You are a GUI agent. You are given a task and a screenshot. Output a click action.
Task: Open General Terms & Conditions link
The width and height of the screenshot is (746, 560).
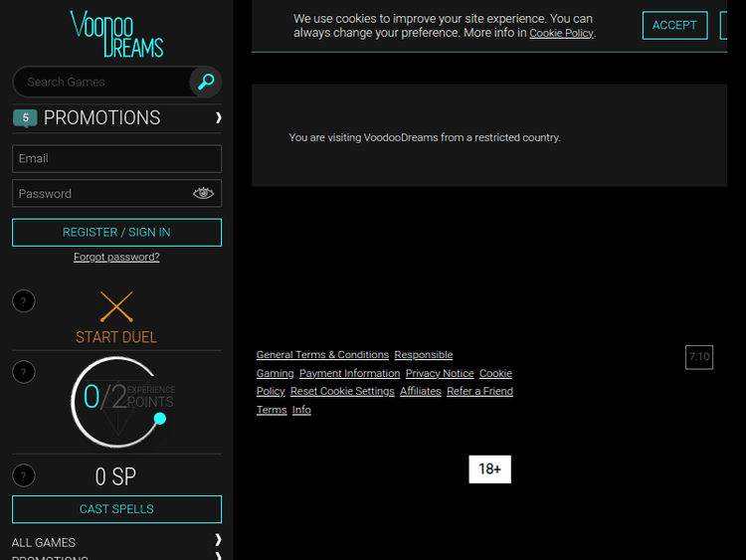coord(322,355)
